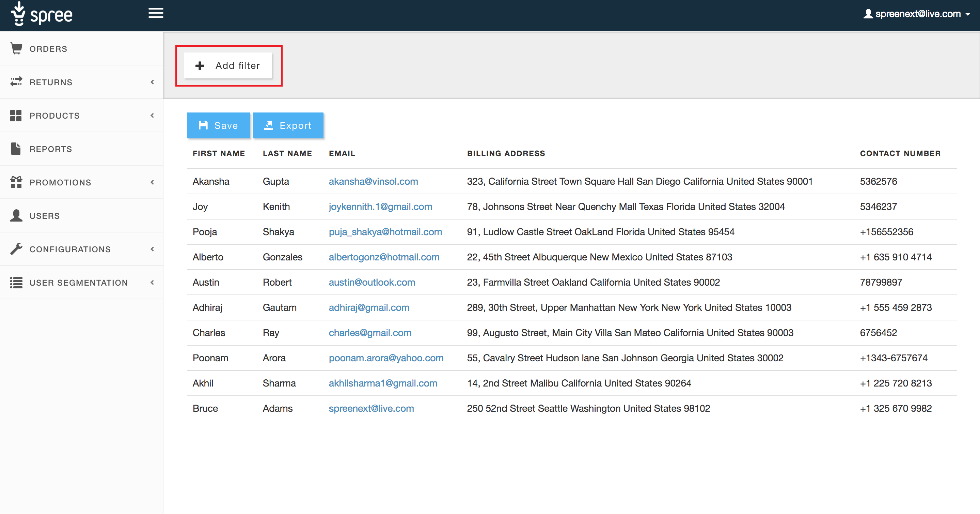Click the Reports document icon
The image size is (980, 514).
pyautogui.click(x=16, y=149)
